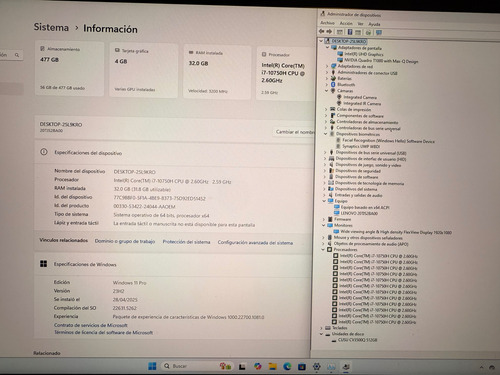Expand the Colas de impresión node
The height and width of the screenshot is (375, 500).
click(326, 109)
